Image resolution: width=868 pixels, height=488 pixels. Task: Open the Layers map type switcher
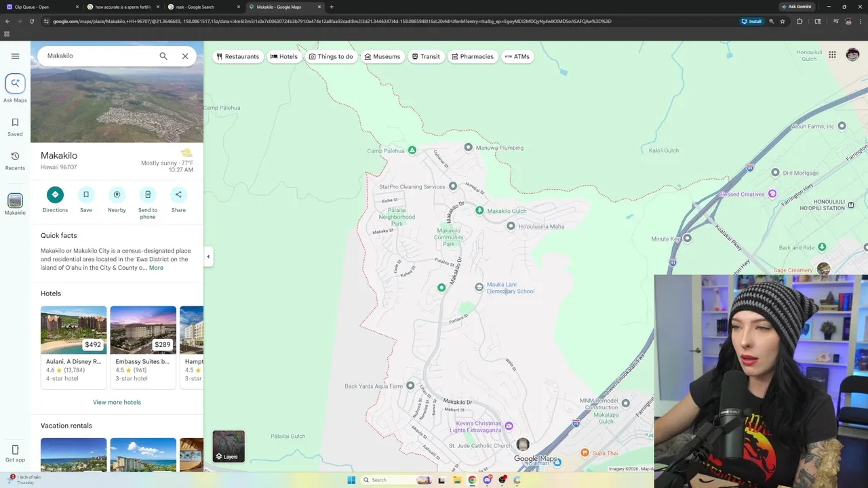pos(229,446)
